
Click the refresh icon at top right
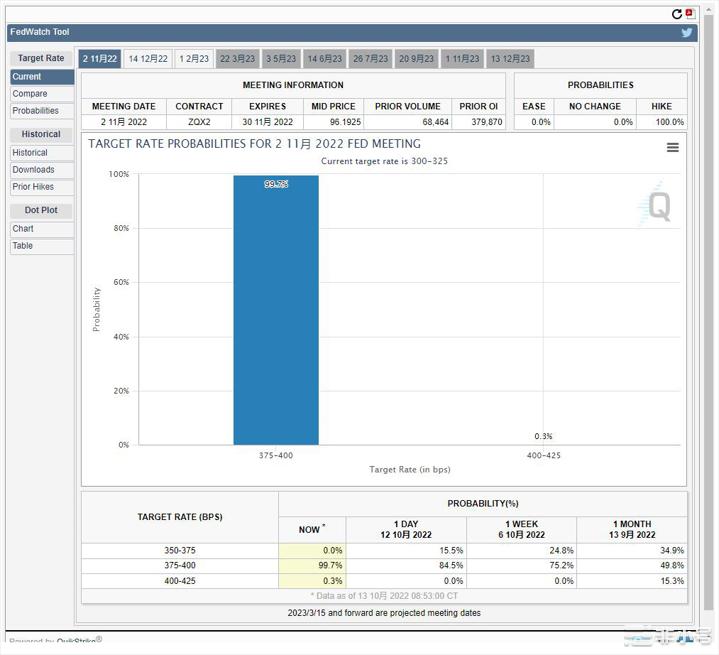[x=677, y=14]
